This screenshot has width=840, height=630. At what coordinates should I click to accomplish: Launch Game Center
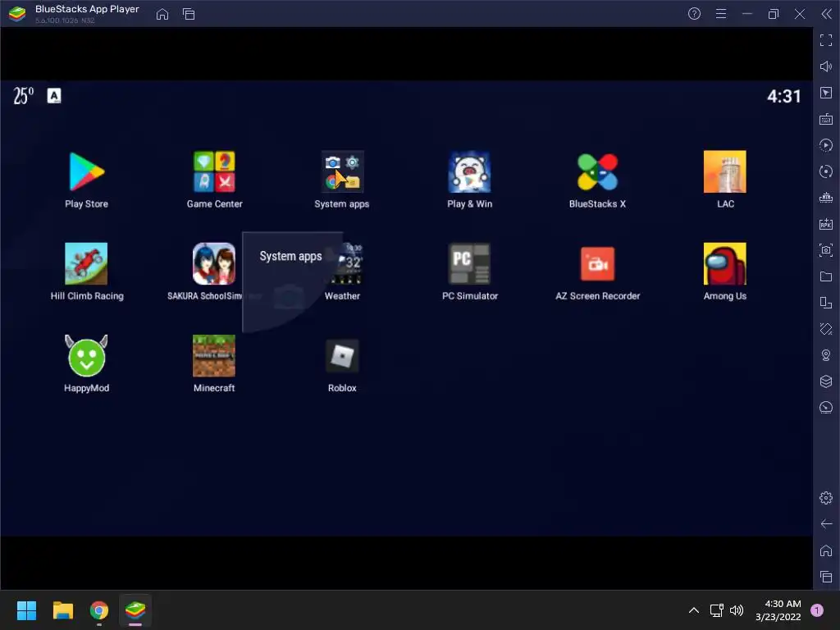click(x=214, y=172)
